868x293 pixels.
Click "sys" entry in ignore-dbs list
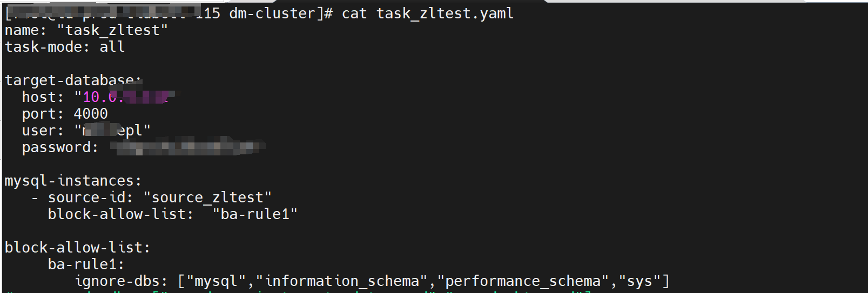pos(640,281)
